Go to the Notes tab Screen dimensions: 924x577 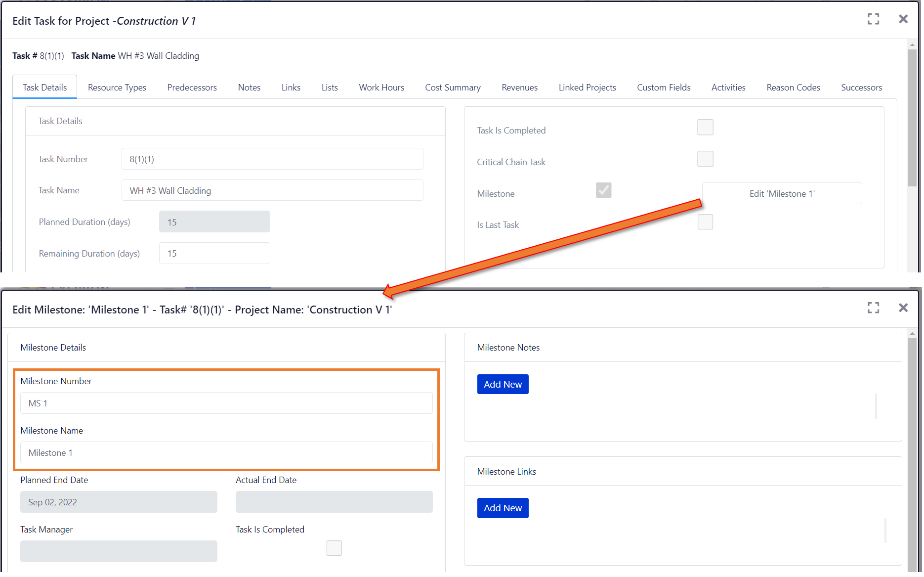(x=249, y=87)
